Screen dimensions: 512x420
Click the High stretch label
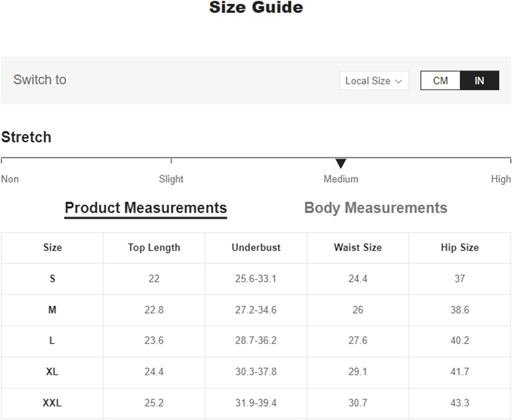(x=501, y=179)
